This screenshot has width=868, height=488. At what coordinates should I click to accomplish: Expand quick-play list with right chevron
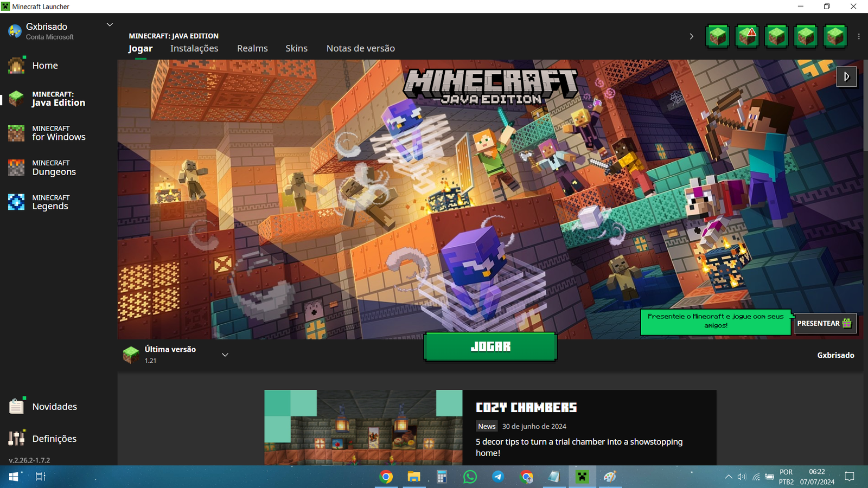tap(691, 36)
